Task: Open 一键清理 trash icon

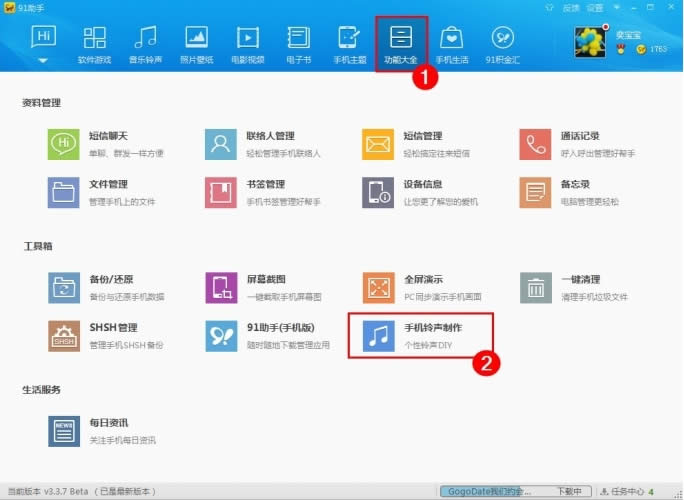Action: click(x=536, y=288)
